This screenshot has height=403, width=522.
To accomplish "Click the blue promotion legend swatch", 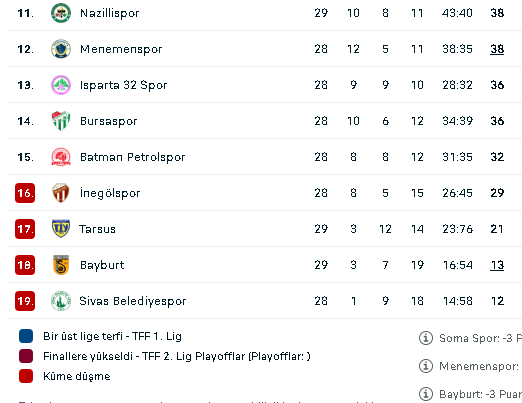I will (26, 336).
